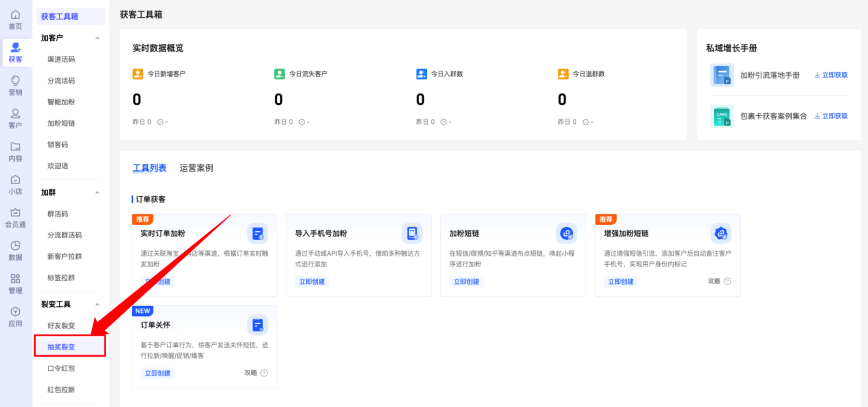Click 立即创建 on 导入手机号加粉 card
The height and width of the screenshot is (407, 868).
click(x=312, y=282)
